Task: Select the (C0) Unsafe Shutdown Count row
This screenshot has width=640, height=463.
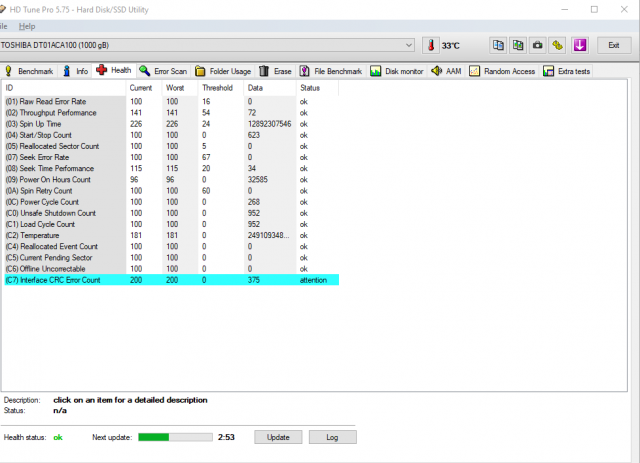Action: (171, 213)
